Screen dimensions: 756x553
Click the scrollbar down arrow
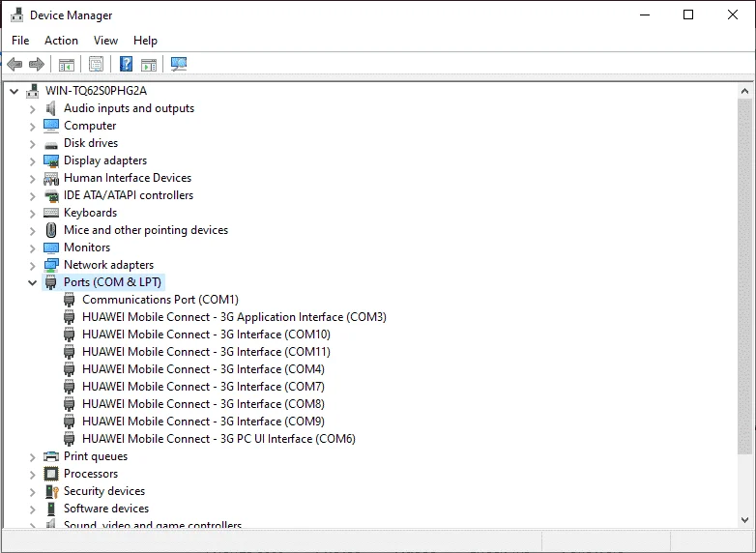[x=744, y=520]
